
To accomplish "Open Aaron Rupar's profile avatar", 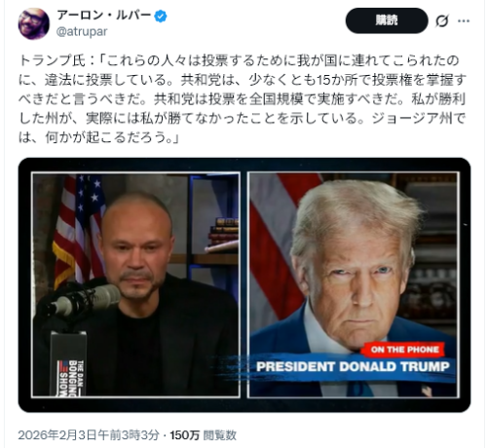I will pos(34,23).
